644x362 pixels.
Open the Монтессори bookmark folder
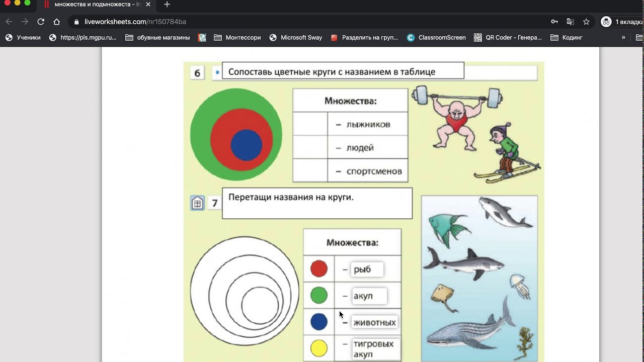[x=237, y=37]
